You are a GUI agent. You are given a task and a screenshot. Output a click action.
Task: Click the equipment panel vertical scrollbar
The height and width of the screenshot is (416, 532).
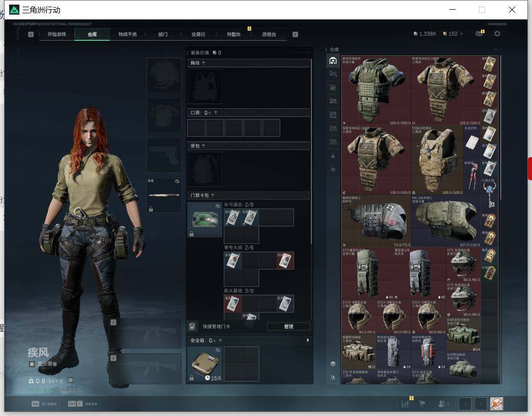(311, 151)
